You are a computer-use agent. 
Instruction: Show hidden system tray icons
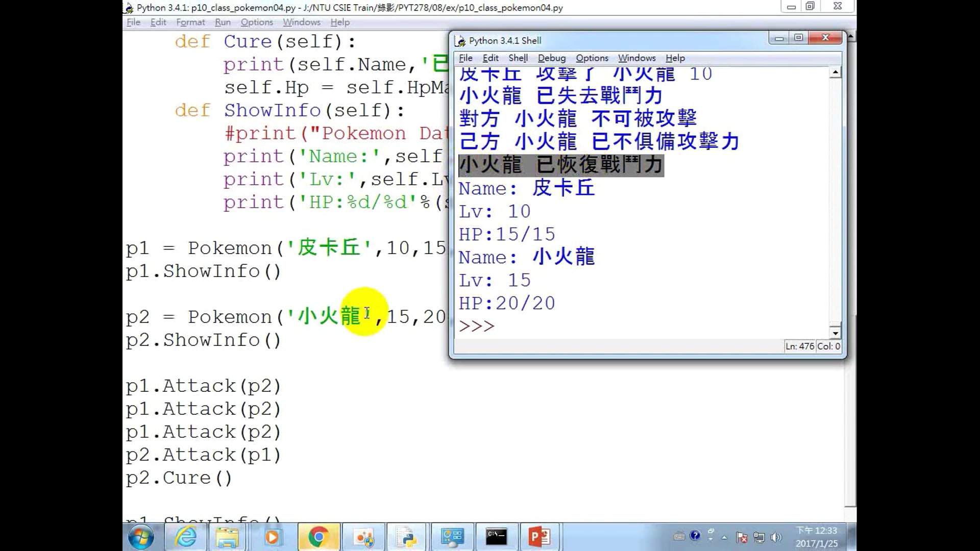tap(724, 537)
